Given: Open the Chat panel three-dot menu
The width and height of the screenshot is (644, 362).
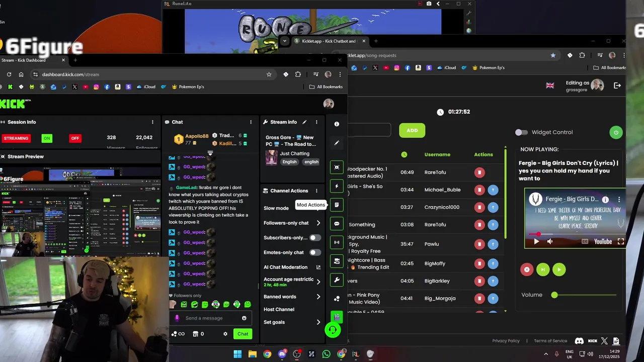Looking at the screenshot, I should point(251,122).
